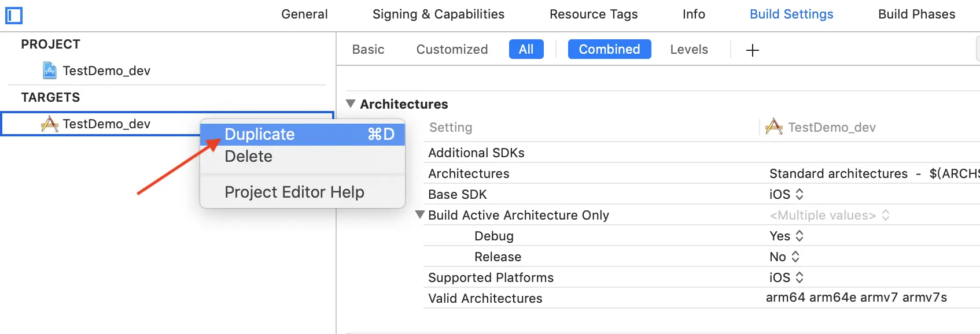The height and width of the screenshot is (334, 980).
Task: Enable the Combined view toggle
Action: coord(609,49)
